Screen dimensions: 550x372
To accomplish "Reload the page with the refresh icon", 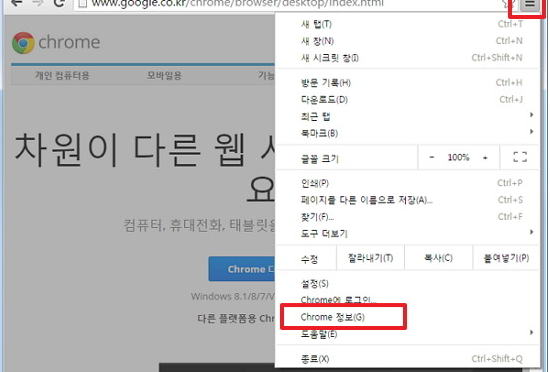I will click(59, 3).
